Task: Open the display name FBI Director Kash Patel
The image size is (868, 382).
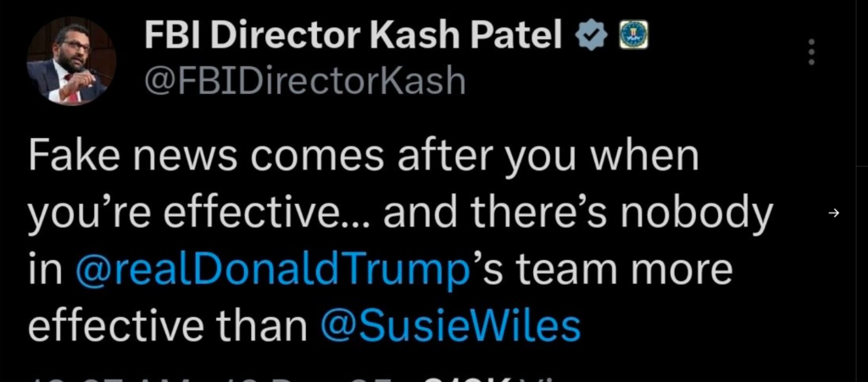Action: pyautogui.click(x=354, y=36)
